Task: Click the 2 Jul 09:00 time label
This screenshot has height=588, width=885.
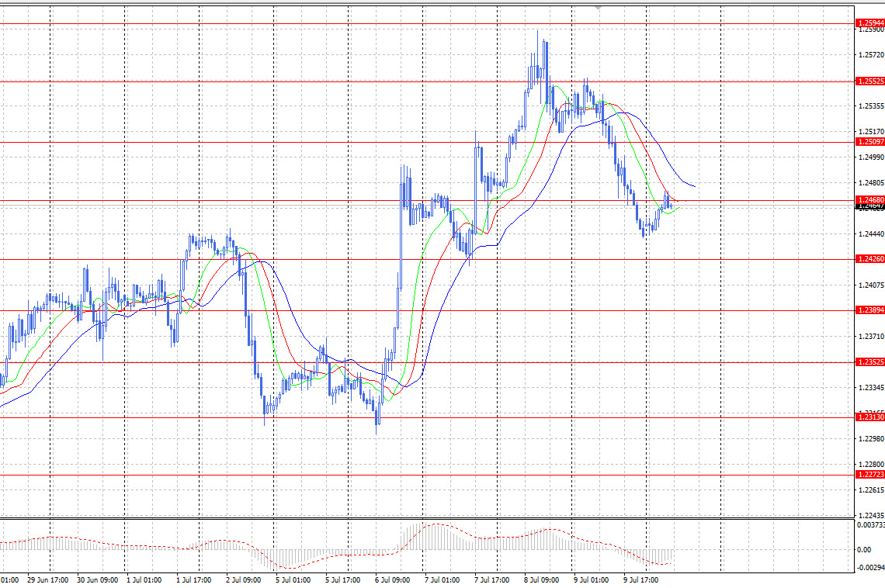Action: (243, 580)
